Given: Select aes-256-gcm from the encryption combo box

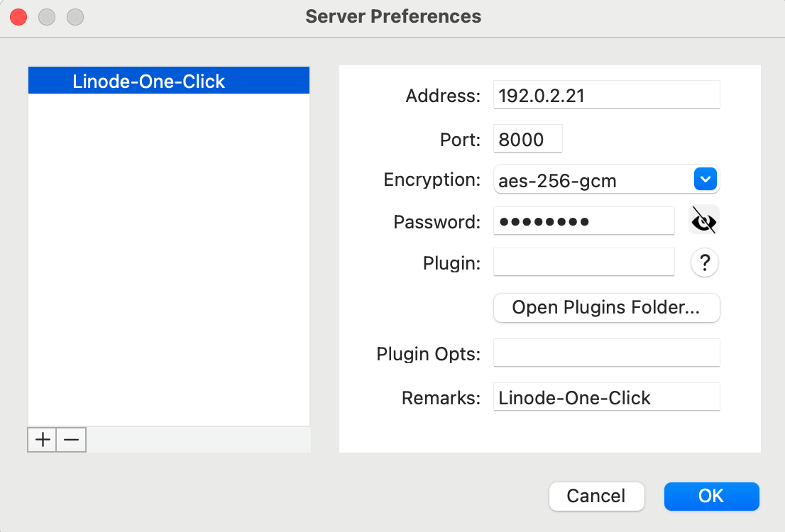Looking at the screenshot, I should pos(607,179).
